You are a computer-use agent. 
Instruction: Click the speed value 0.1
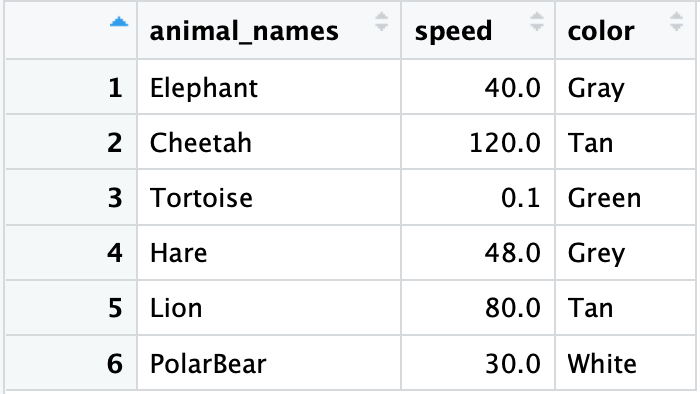521,198
